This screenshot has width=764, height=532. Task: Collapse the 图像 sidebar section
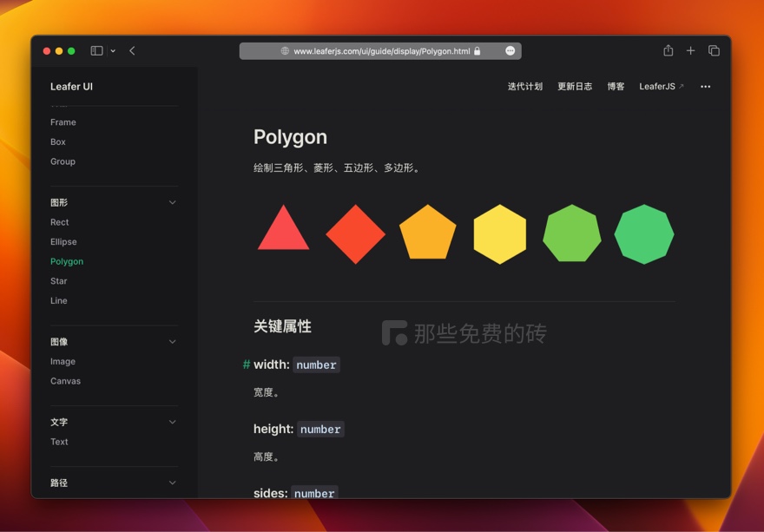pyautogui.click(x=172, y=342)
